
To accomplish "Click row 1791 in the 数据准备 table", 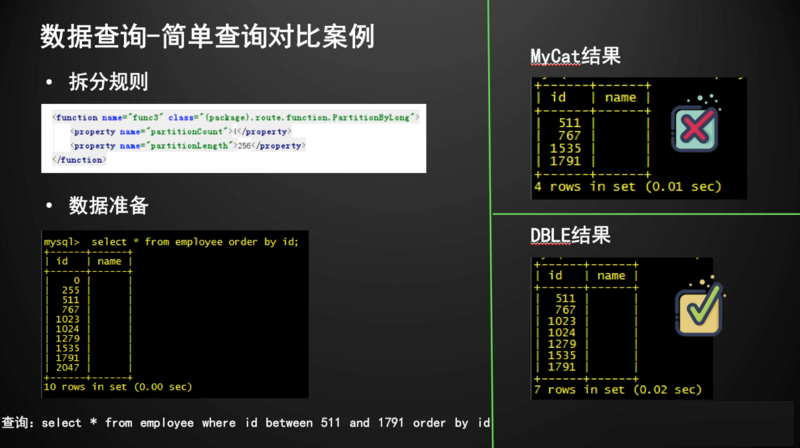I will point(88,358).
